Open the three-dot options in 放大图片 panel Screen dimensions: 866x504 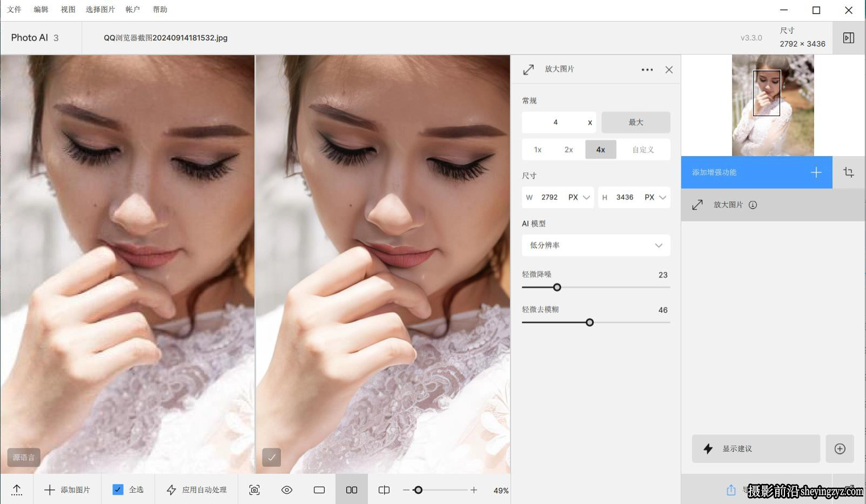pyautogui.click(x=647, y=70)
